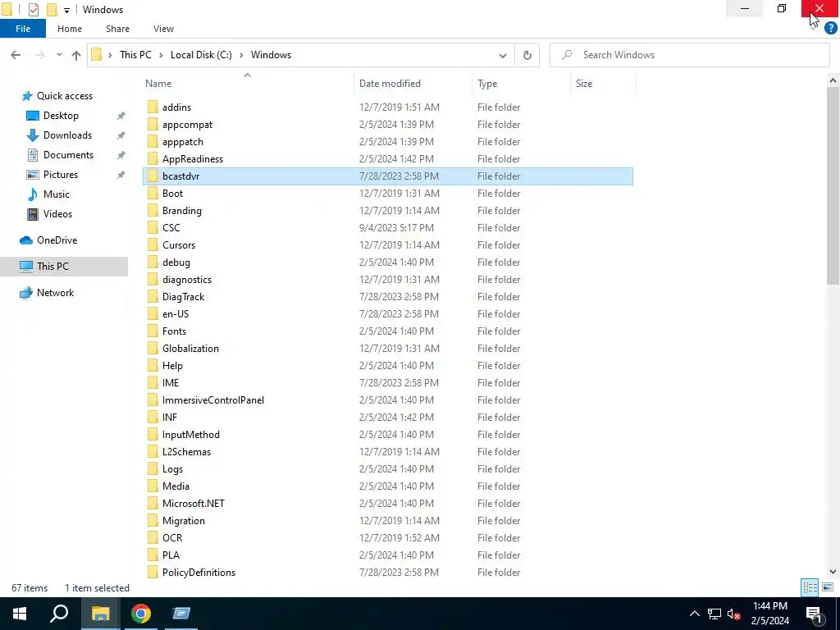Image resolution: width=840 pixels, height=630 pixels.
Task: Select the Branding folder name
Action: pyautogui.click(x=182, y=211)
